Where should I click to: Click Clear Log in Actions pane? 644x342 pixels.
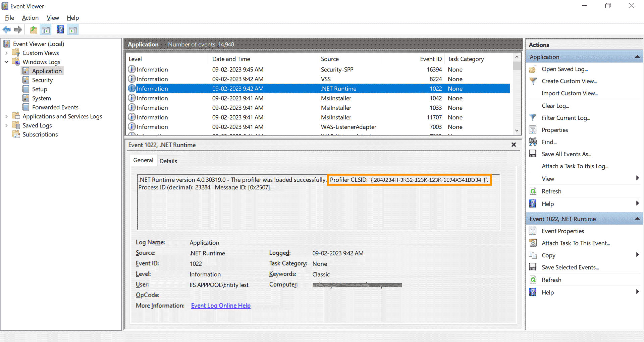(555, 106)
